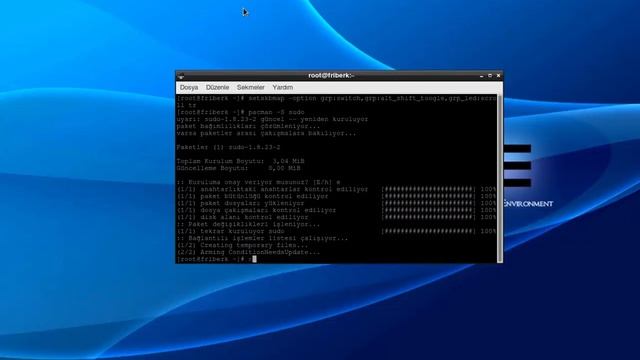Click the terminal cursor at the last prompt
This screenshot has width=640, height=360.
coord(254,259)
